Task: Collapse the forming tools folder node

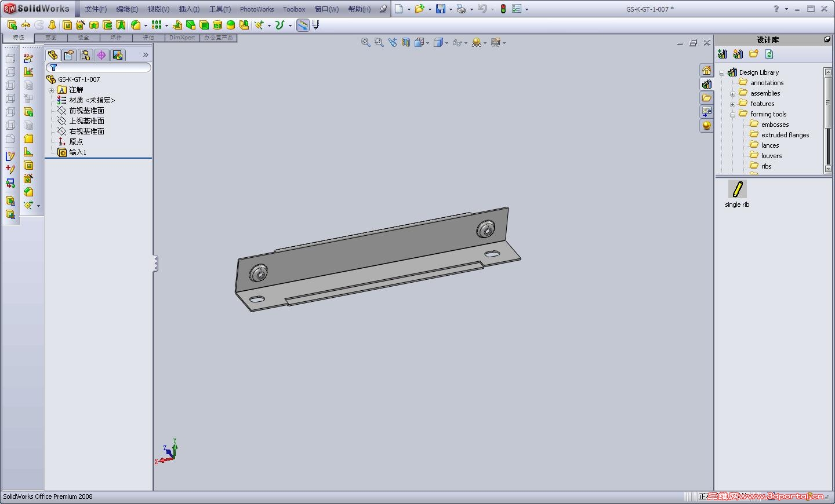Action: coord(733,115)
